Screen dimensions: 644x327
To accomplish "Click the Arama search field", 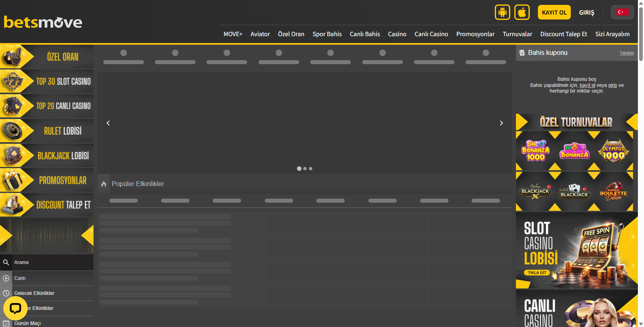I will (47, 262).
